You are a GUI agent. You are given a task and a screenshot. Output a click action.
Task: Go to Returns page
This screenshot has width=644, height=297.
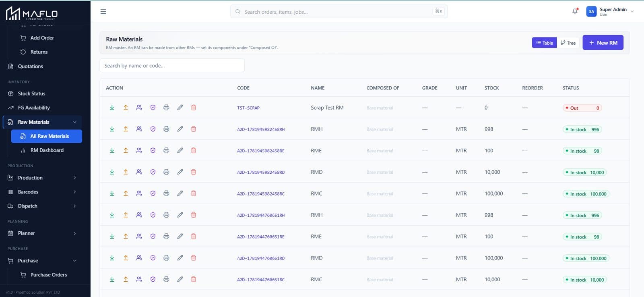pos(39,52)
